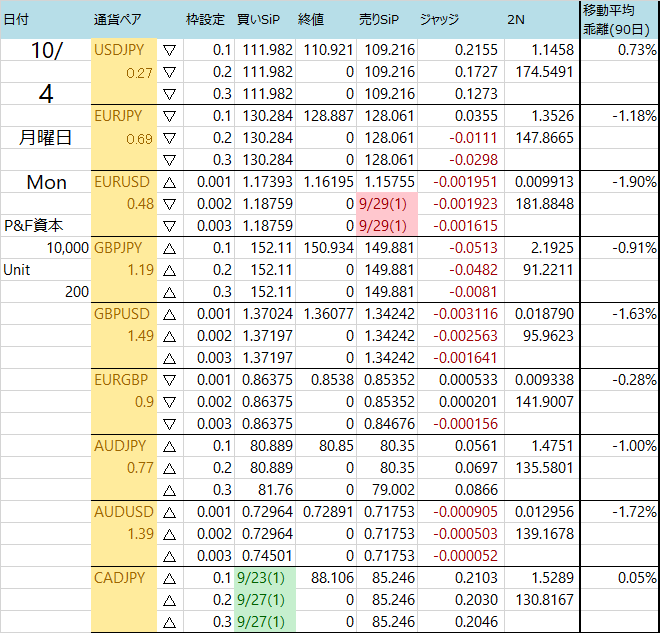Click the AUDJPY currency pair cell
The width and height of the screenshot is (660, 633).
click(x=124, y=446)
